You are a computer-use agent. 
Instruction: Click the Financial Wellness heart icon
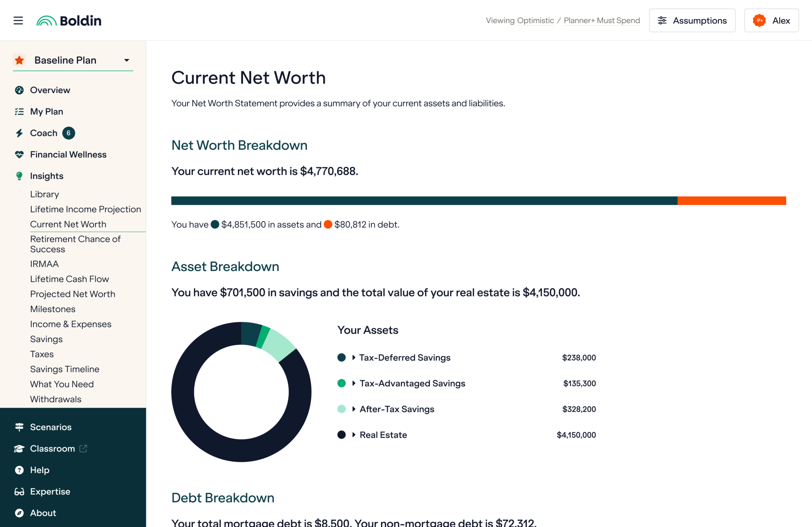[19, 155]
